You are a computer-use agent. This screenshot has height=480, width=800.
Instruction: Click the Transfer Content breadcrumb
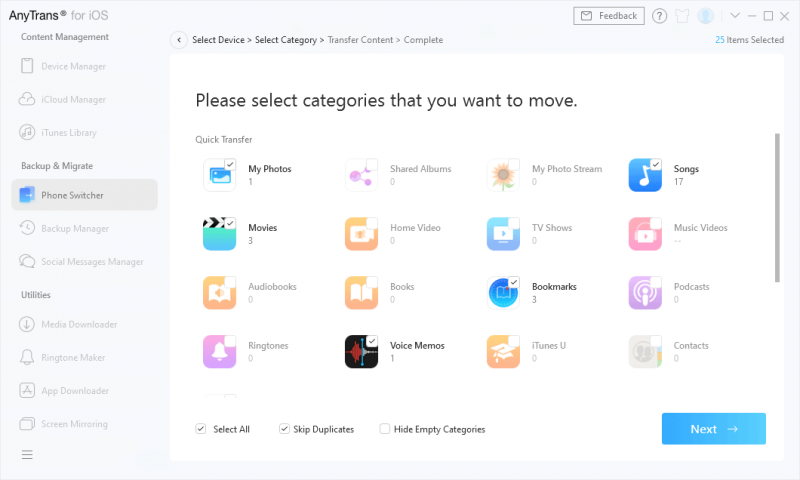pyautogui.click(x=360, y=40)
